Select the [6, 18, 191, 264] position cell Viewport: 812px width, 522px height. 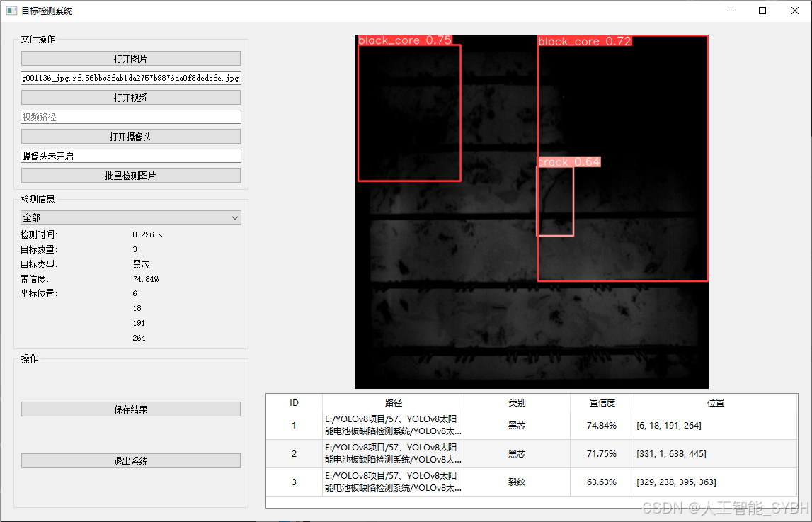coord(716,425)
